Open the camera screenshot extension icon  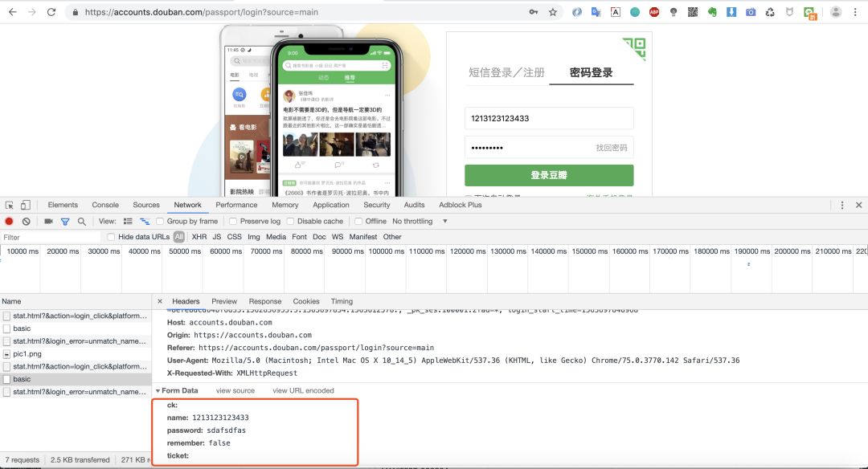tap(751, 11)
